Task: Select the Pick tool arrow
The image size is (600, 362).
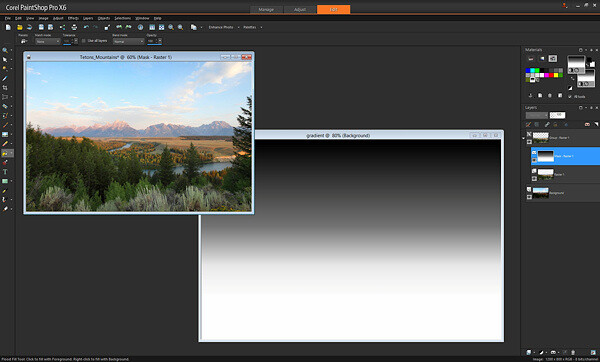Action: pos(5,60)
